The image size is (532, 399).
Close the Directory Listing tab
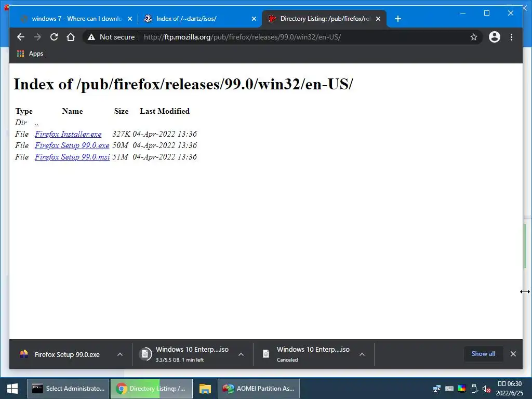pyautogui.click(x=378, y=19)
